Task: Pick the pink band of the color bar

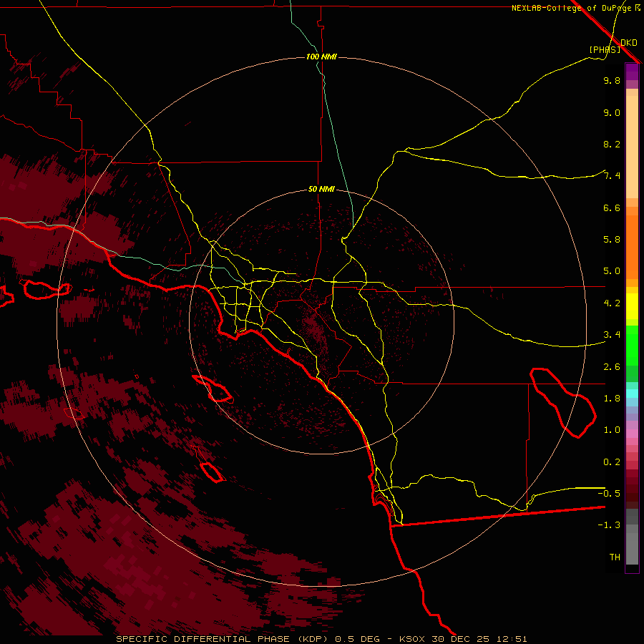Action: [632, 434]
